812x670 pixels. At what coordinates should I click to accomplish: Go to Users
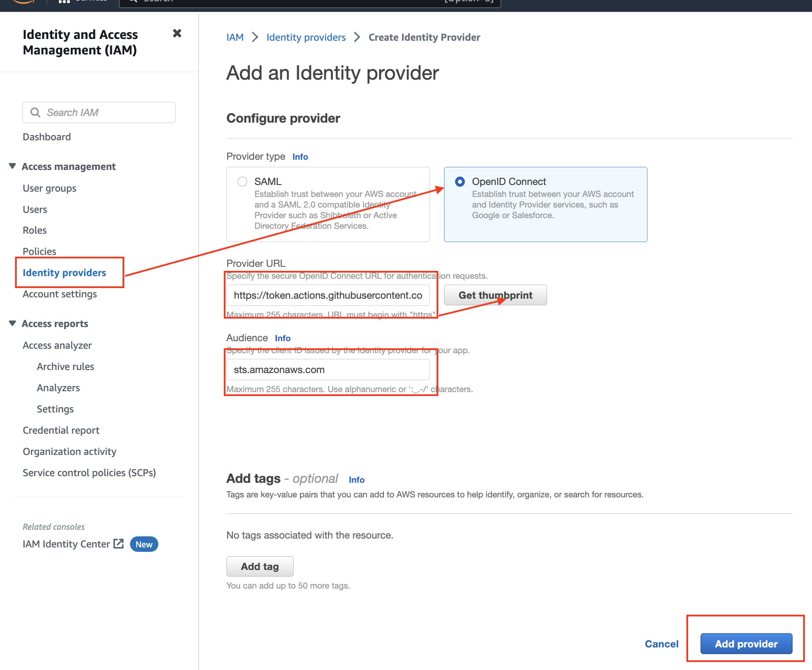(x=35, y=209)
